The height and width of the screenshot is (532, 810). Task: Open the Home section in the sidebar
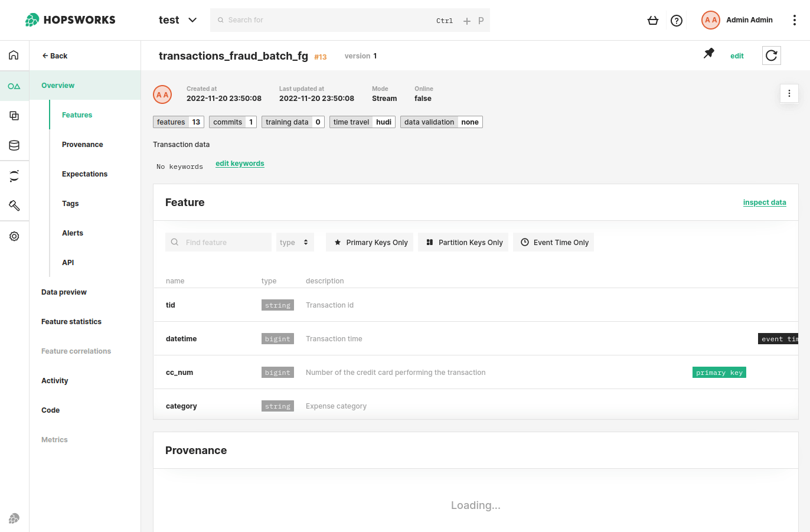coord(14,54)
